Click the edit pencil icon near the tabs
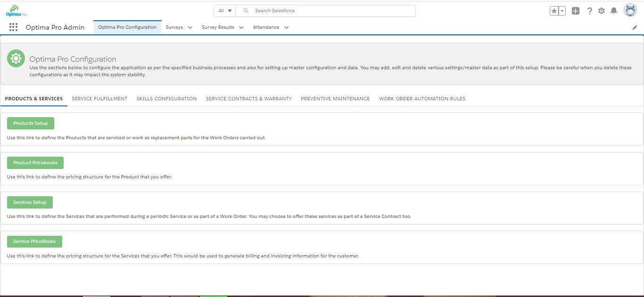Viewport: 644px width, 297px height. pos(635,27)
